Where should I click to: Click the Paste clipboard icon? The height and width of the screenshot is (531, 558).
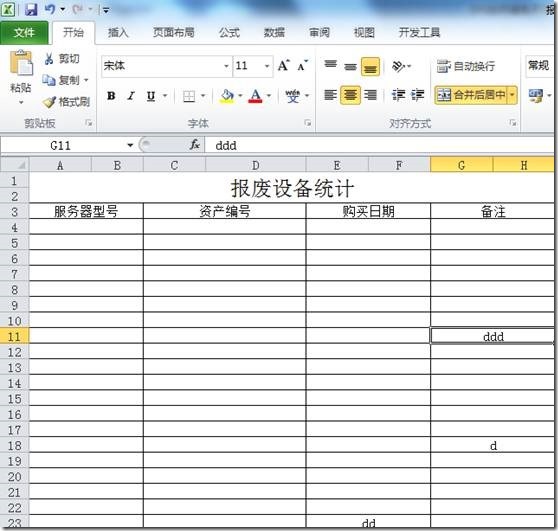[21, 63]
